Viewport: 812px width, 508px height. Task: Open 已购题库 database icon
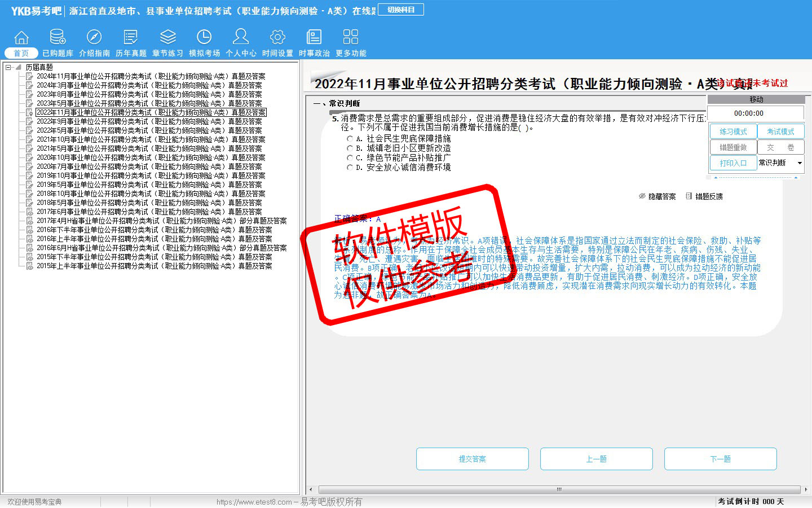pyautogui.click(x=58, y=38)
